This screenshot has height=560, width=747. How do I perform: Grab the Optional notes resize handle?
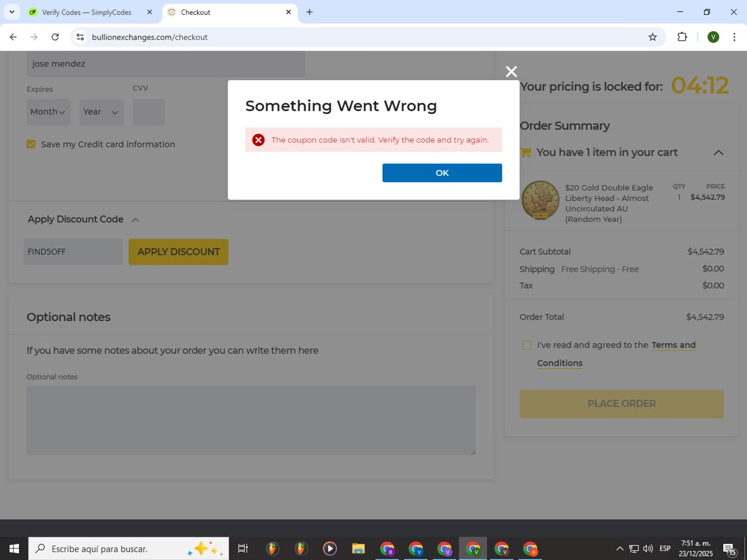pyautogui.click(x=473, y=451)
